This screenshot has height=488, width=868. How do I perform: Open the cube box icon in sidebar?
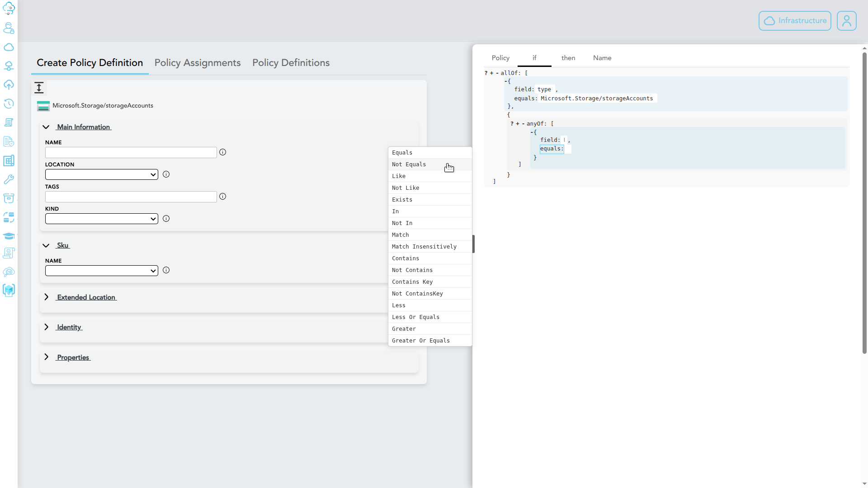[x=9, y=290]
